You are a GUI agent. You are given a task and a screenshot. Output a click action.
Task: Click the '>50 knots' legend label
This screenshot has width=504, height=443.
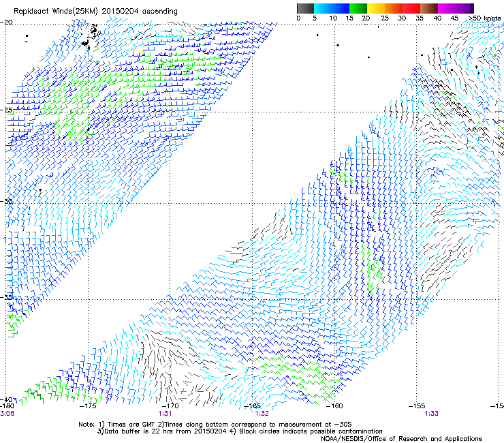pos(484,18)
